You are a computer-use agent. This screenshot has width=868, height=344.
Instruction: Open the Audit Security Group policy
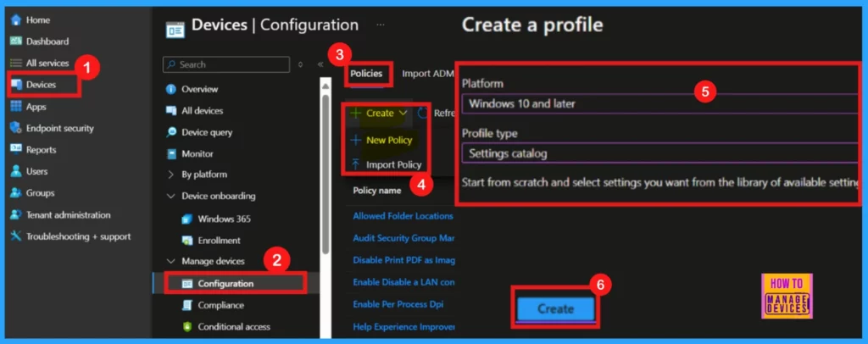(403, 238)
